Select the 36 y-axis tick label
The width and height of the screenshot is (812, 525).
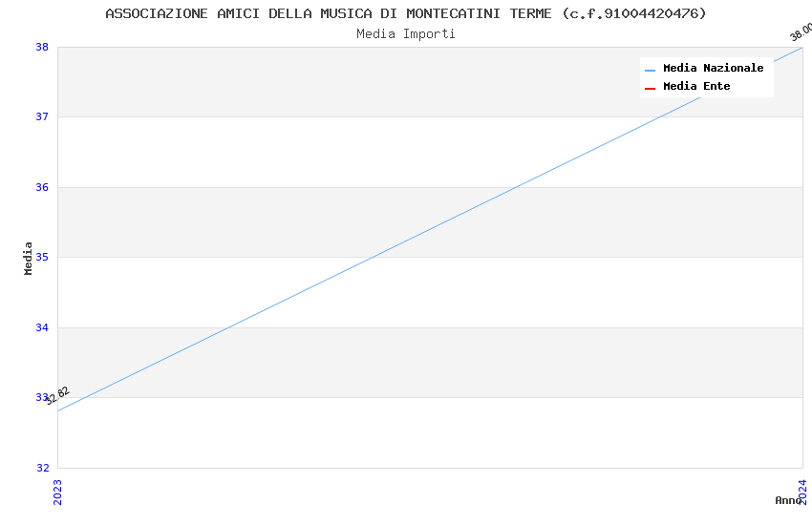point(42,187)
